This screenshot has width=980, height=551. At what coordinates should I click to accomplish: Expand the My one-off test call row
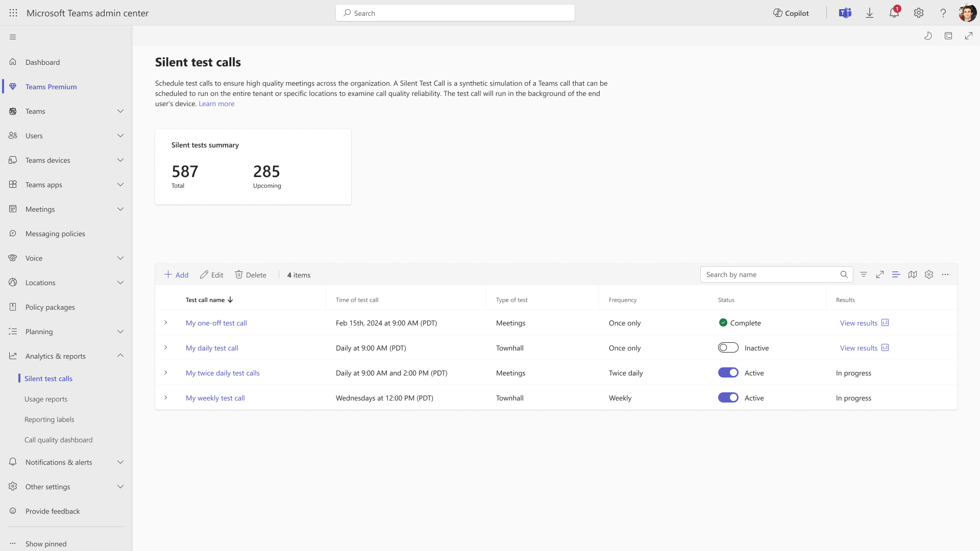[x=166, y=323]
